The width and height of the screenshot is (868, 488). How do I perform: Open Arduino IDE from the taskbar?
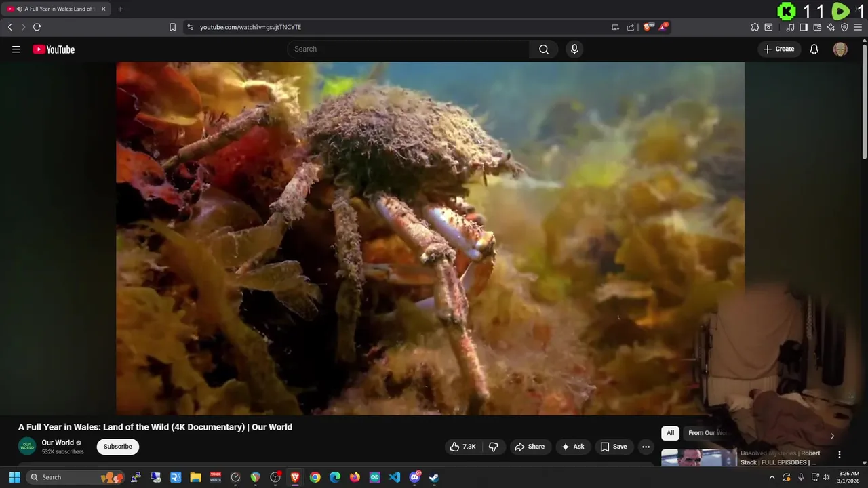click(375, 477)
